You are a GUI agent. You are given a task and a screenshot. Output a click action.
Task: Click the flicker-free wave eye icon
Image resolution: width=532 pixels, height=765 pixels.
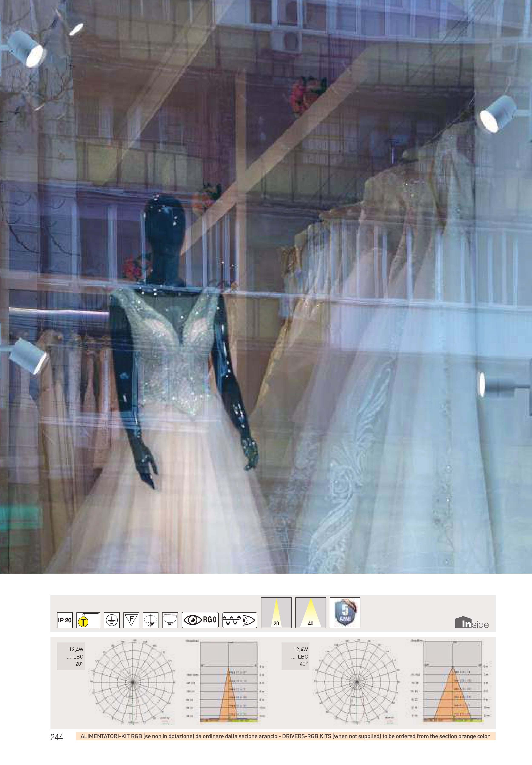click(x=239, y=620)
